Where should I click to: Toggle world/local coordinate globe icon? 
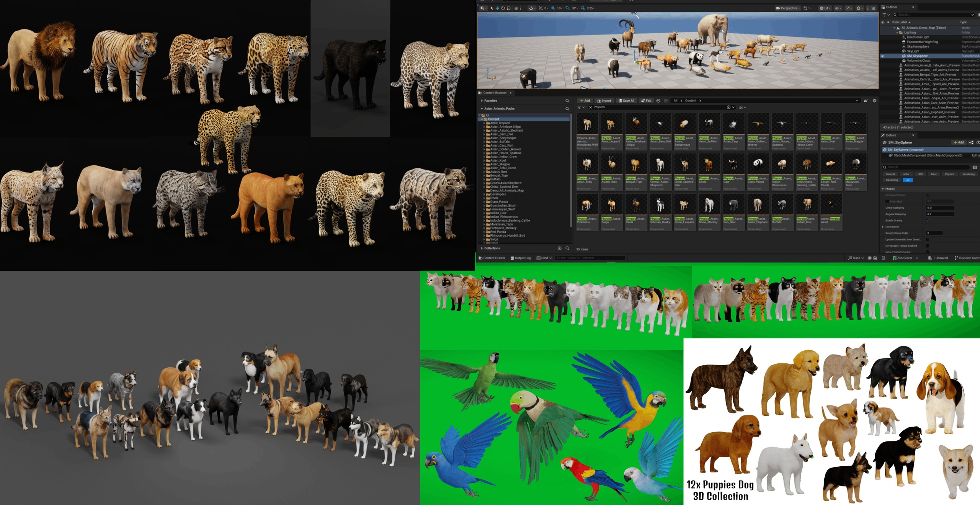[516, 8]
